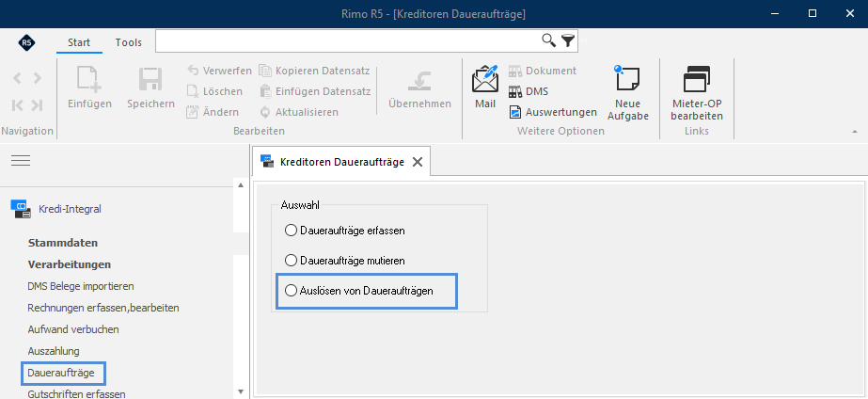Click sidebar scrollbar up arrow
This screenshot has height=399, width=868.
pos(240,185)
